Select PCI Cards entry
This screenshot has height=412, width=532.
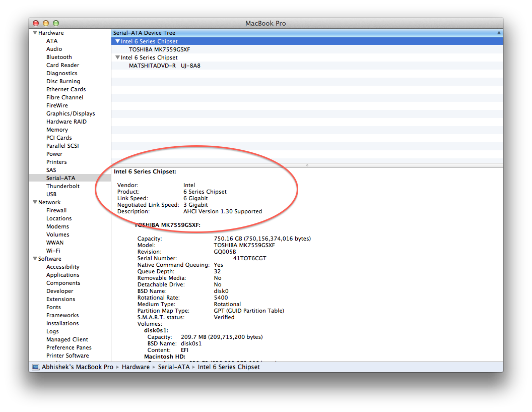pyautogui.click(x=59, y=138)
